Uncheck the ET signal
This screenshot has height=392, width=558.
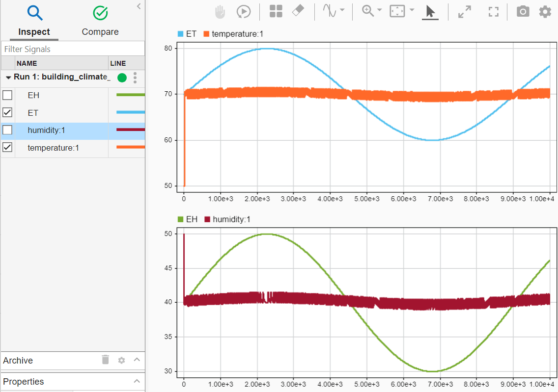click(x=7, y=113)
